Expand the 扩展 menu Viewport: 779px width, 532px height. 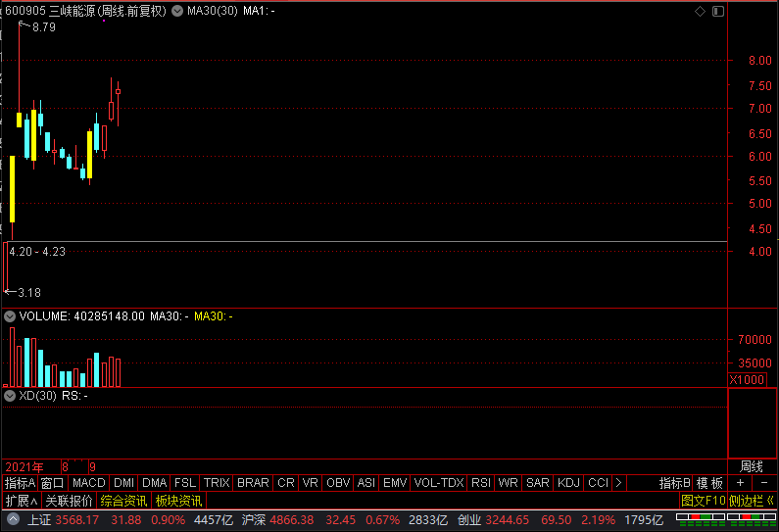click(x=21, y=501)
